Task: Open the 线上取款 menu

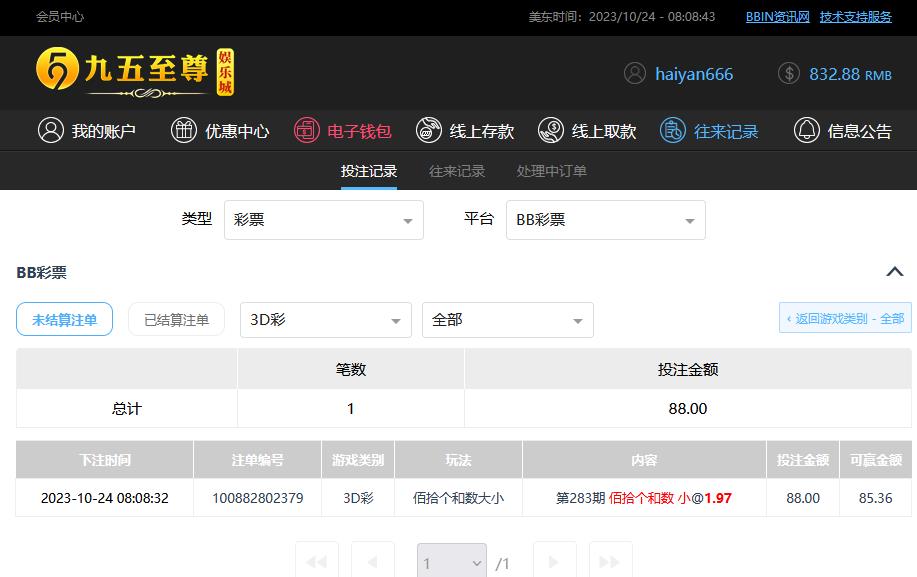Action: pyautogui.click(x=587, y=131)
